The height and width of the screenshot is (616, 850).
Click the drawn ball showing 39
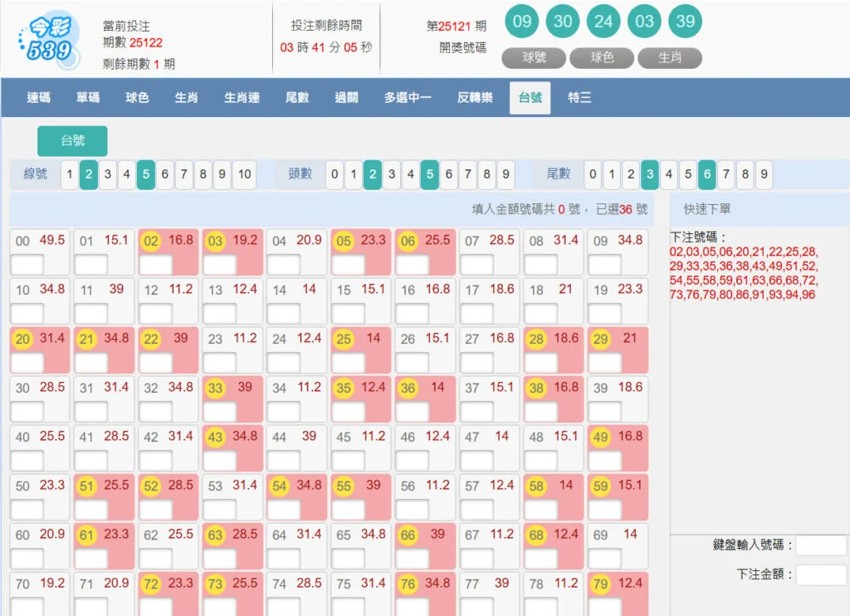tap(685, 22)
